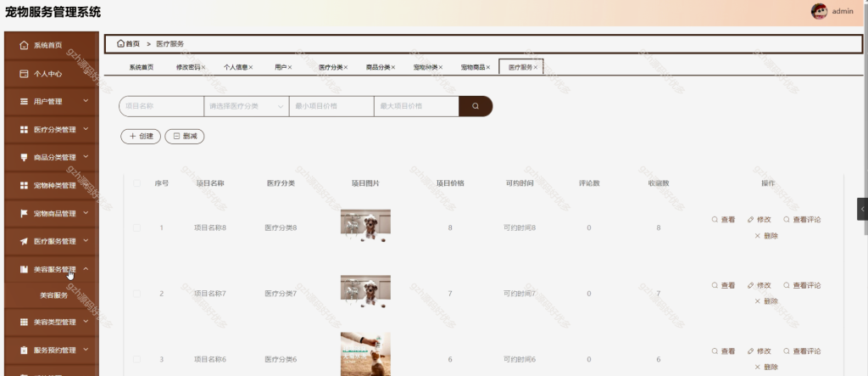Check the row checkbox for 项目名称6

[136, 359]
